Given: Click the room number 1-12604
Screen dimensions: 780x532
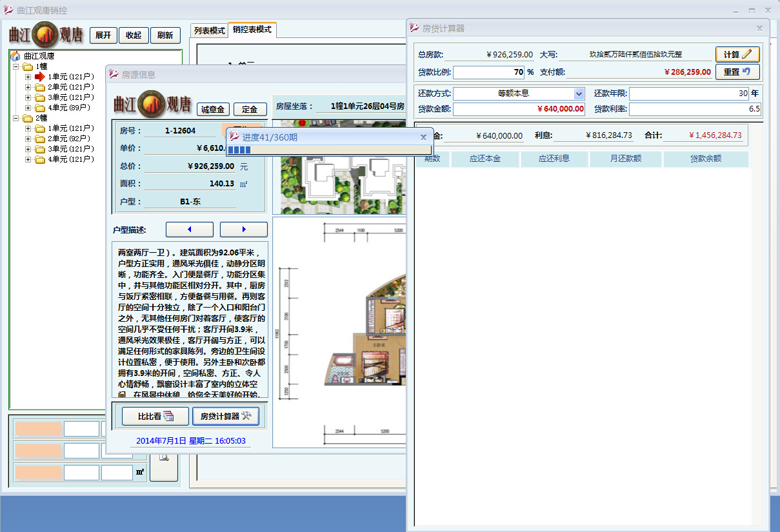Looking at the screenshot, I should point(180,131).
